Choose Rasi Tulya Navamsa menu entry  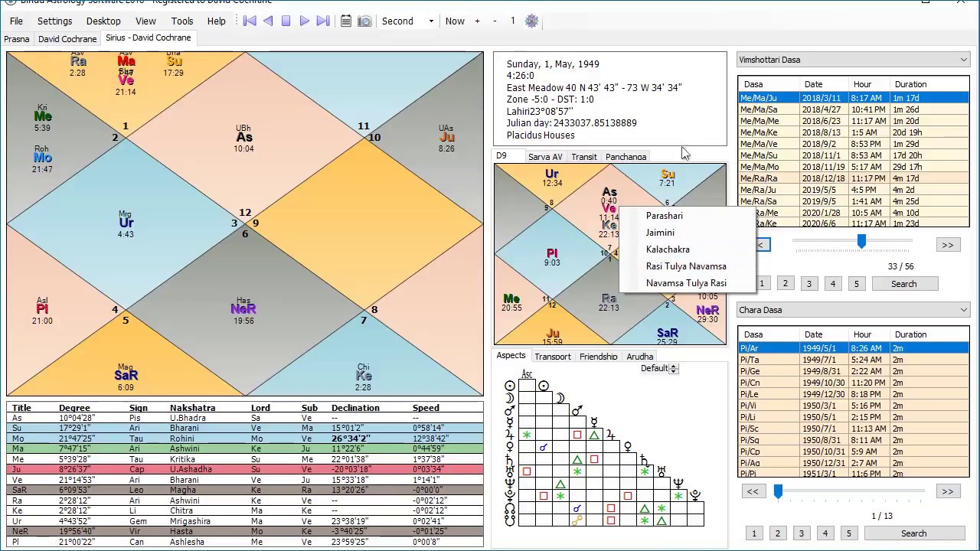pos(686,266)
